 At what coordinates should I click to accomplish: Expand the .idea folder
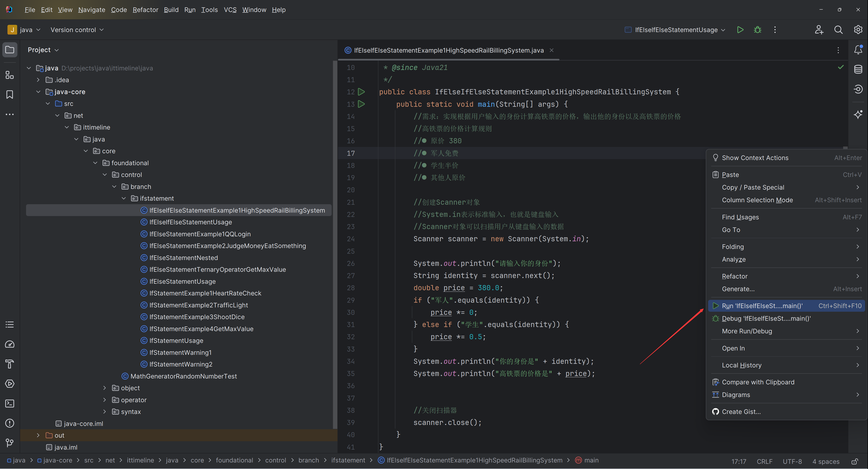pos(38,80)
